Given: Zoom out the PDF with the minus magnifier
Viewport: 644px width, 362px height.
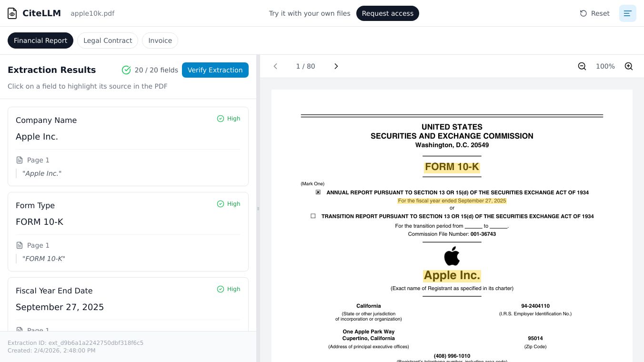Looking at the screenshot, I should click(582, 66).
